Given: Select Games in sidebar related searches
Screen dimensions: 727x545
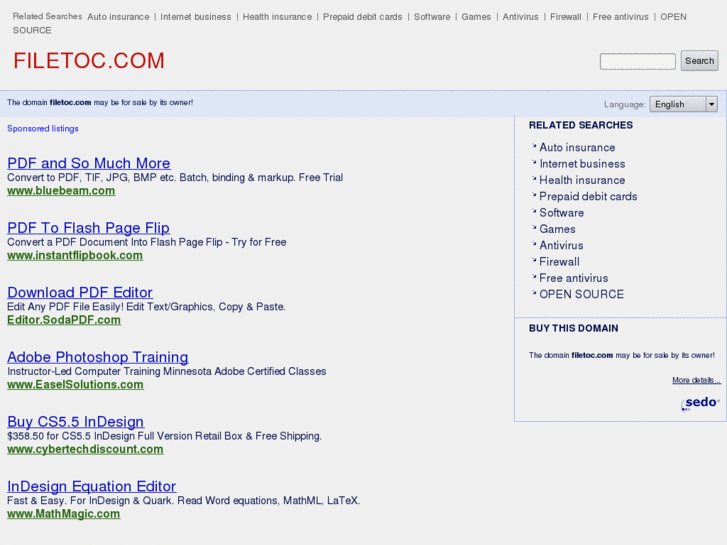Looking at the screenshot, I should coord(557,229).
